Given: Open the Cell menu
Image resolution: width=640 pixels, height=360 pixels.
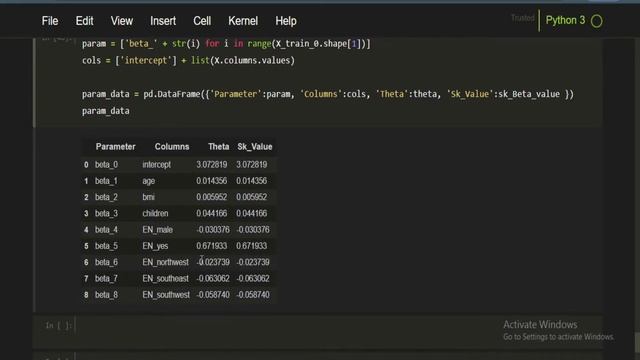Looking at the screenshot, I should pos(202,21).
